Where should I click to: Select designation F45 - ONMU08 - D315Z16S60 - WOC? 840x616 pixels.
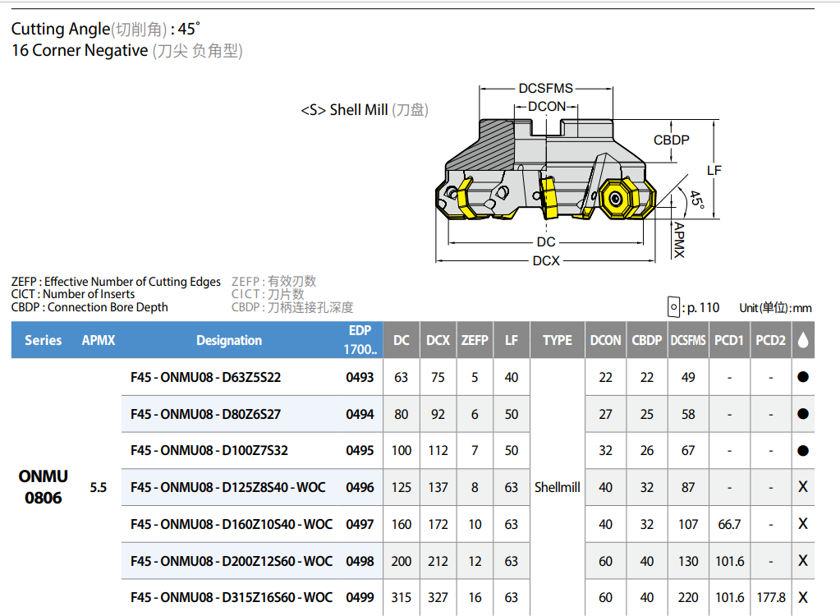(232, 597)
